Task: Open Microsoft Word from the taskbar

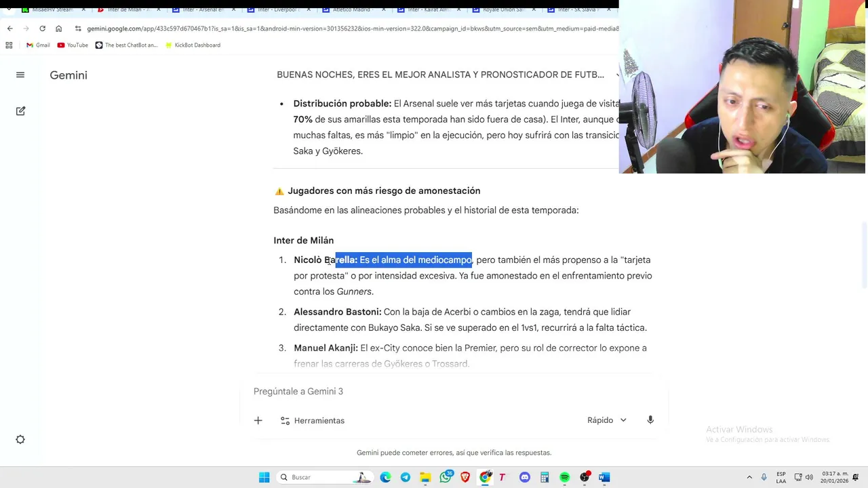Action: point(604,477)
